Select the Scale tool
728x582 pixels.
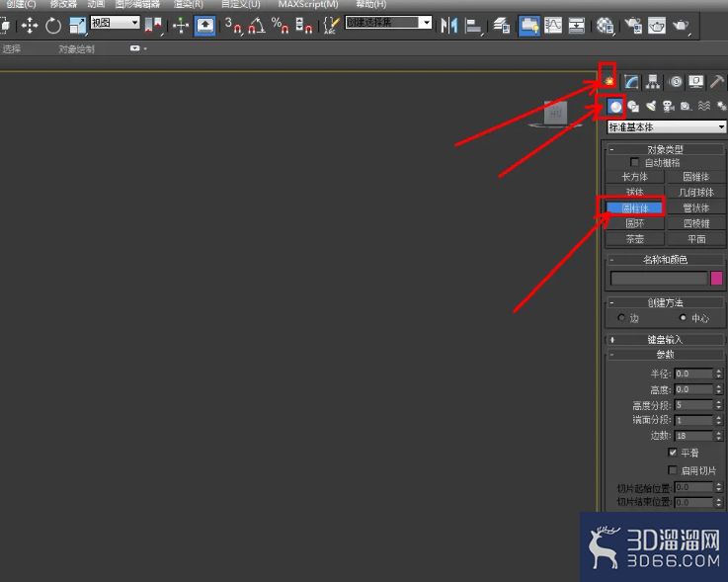77,25
